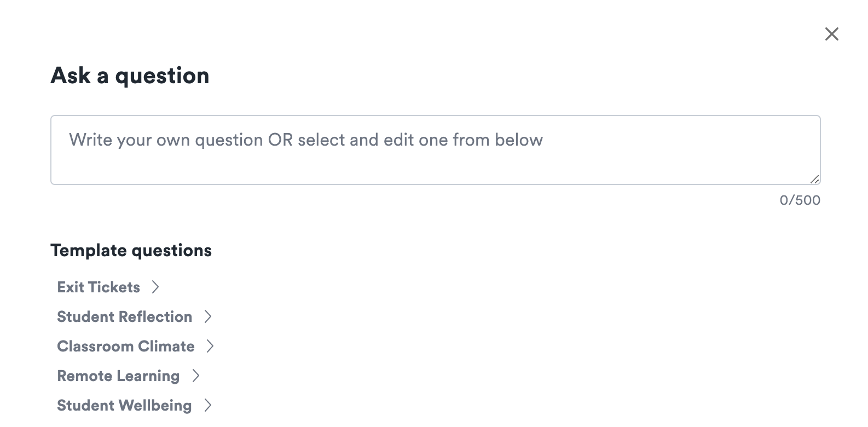868x427 pixels.
Task: Select the Remote Learning templates label
Action: [118, 376]
